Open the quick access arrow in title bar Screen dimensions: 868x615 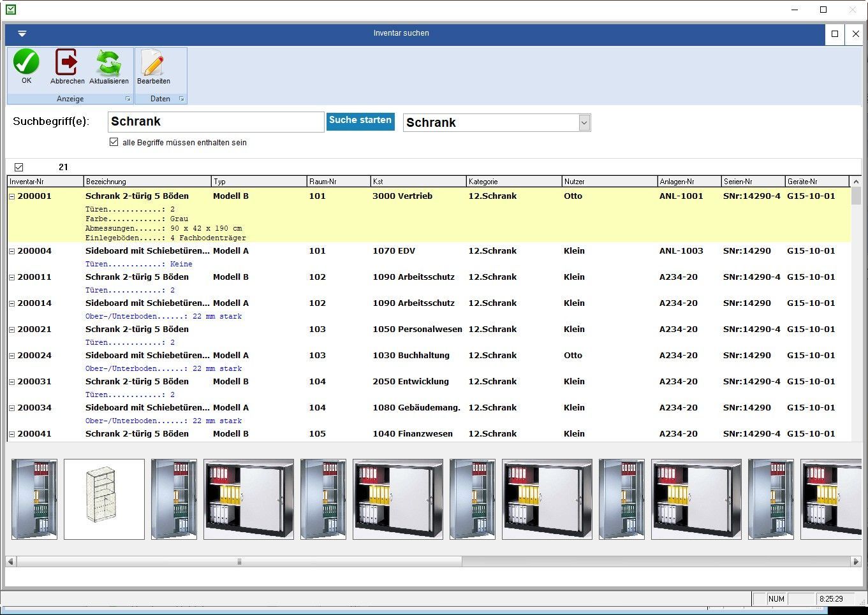coord(22,34)
